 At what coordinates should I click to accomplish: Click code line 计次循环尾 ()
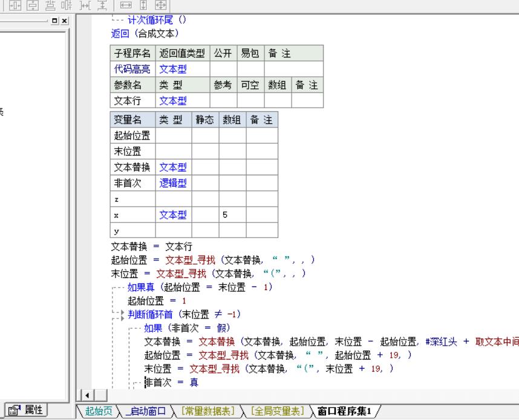[x=157, y=20]
